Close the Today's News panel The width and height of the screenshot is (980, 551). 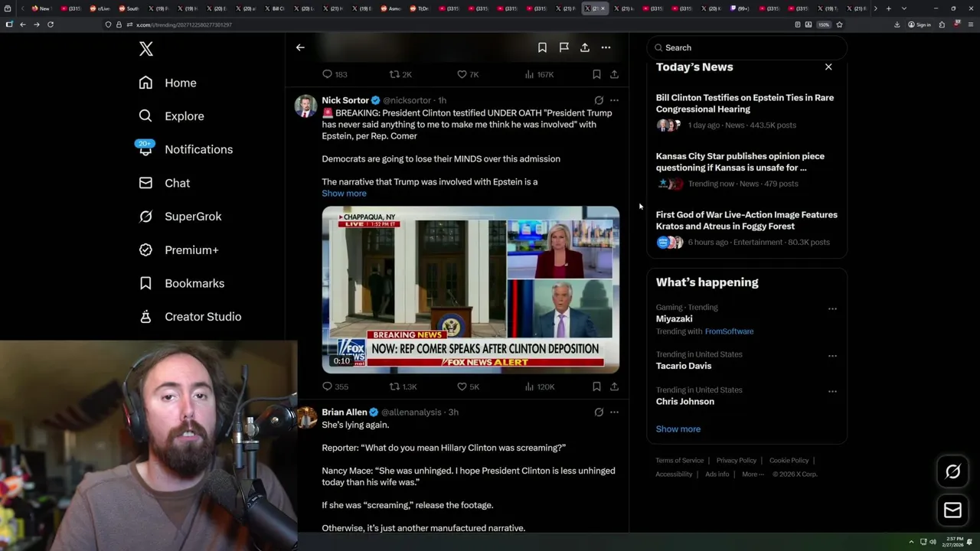tap(828, 67)
